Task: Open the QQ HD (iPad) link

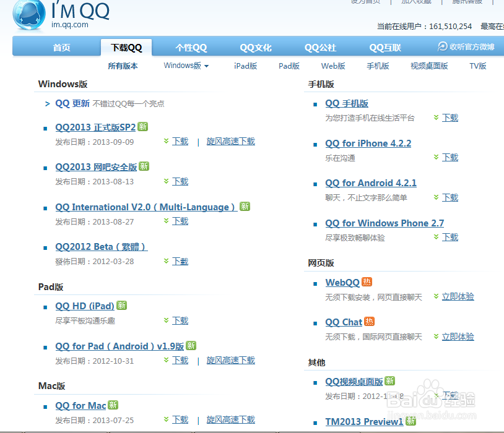Action: [85, 306]
